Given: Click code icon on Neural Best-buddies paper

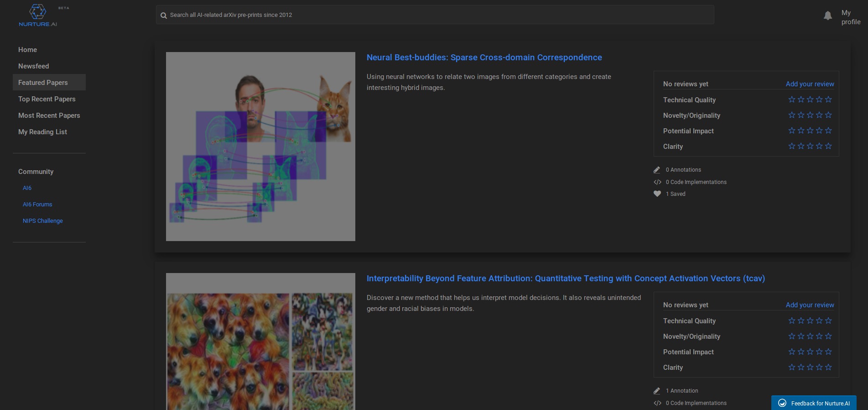Looking at the screenshot, I should pos(657,182).
